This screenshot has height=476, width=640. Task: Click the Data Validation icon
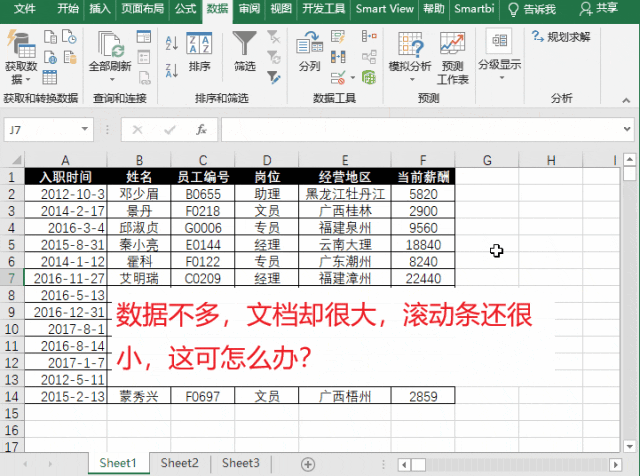click(338, 78)
